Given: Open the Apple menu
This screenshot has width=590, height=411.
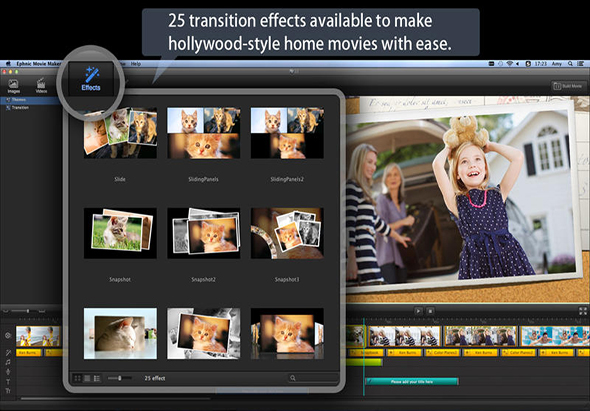Looking at the screenshot, I should 8,64.
